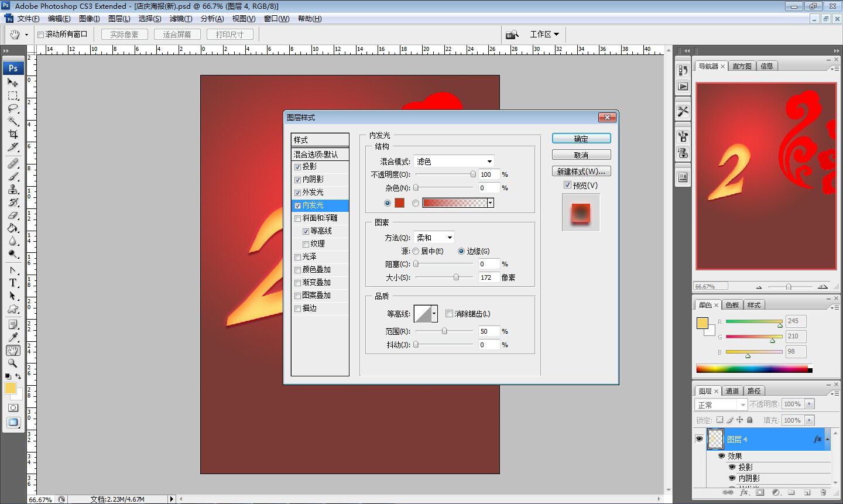Switch to the Swatches (色板) tab
This screenshot has width=843, height=504.
click(x=732, y=305)
